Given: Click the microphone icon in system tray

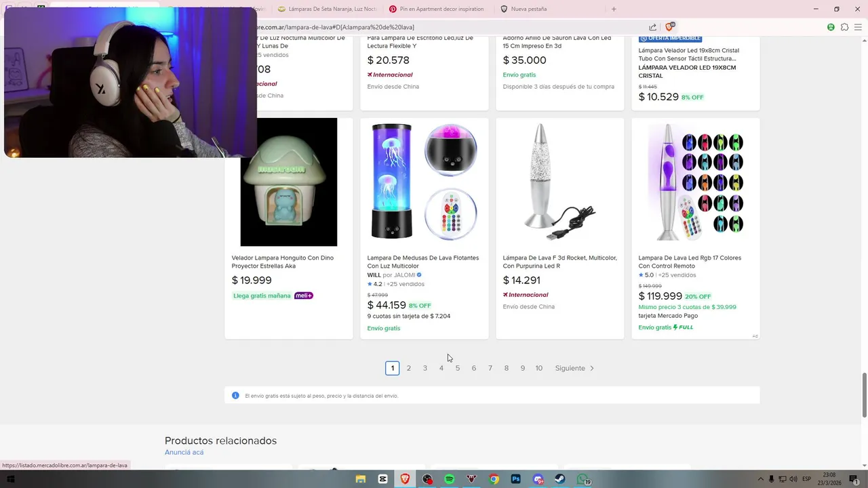Looking at the screenshot, I should click(772, 479).
